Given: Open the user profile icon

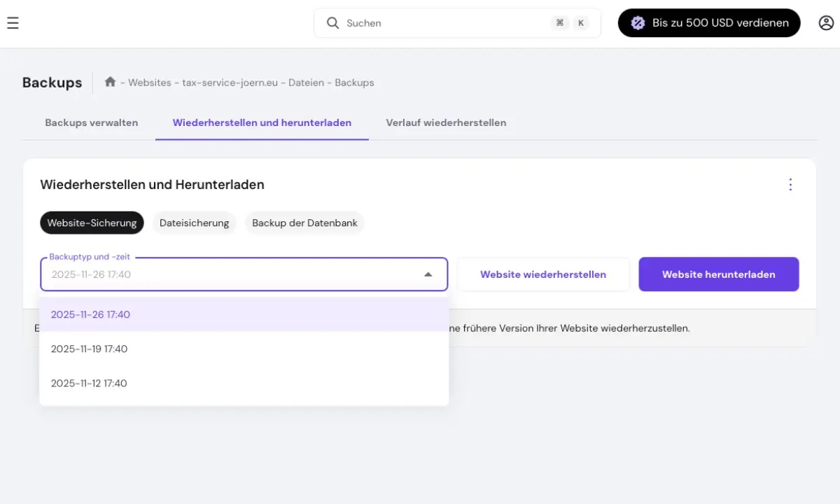Looking at the screenshot, I should click(826, 23).
